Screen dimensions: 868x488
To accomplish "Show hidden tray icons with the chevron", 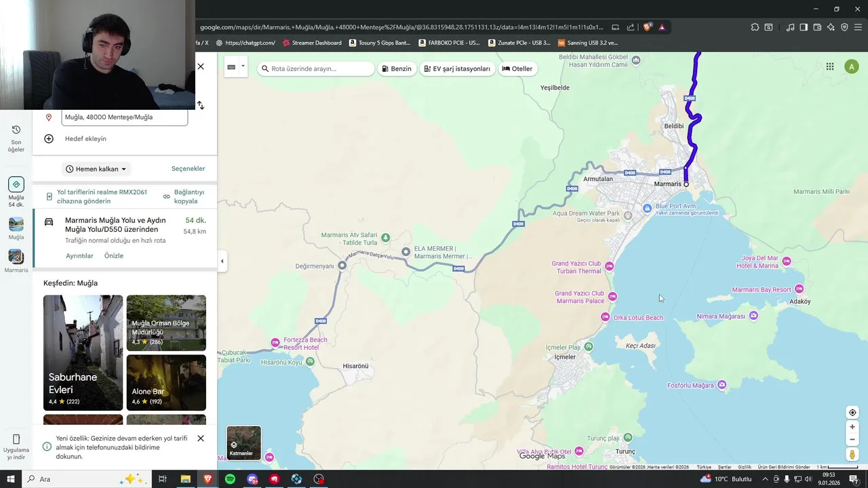I will (766, 479).
